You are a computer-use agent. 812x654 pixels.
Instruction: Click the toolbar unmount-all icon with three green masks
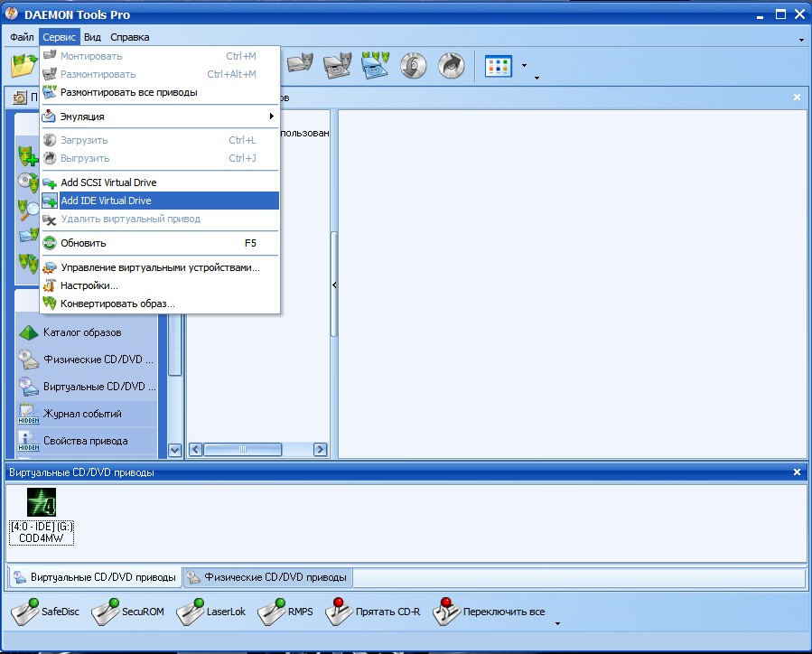pos(376,65)
